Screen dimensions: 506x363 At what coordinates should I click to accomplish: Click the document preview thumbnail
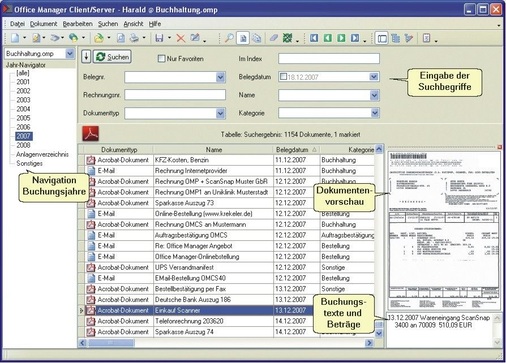[444, 231]
